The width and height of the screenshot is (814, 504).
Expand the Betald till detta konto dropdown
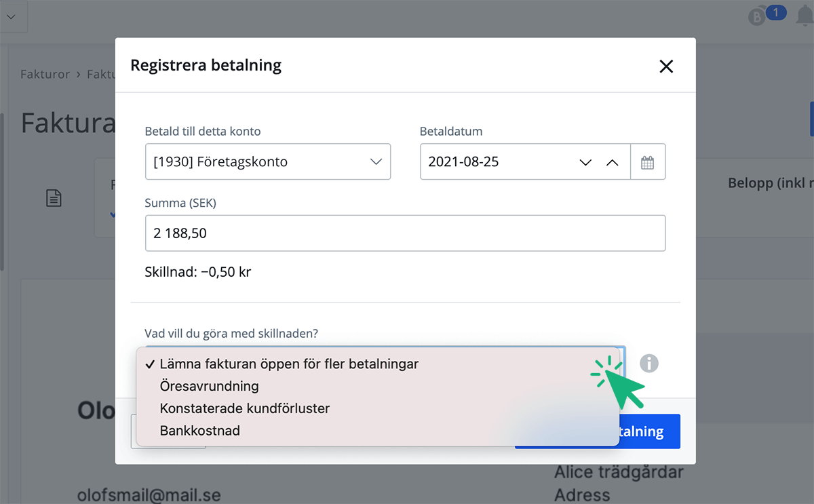coord(268,162)
